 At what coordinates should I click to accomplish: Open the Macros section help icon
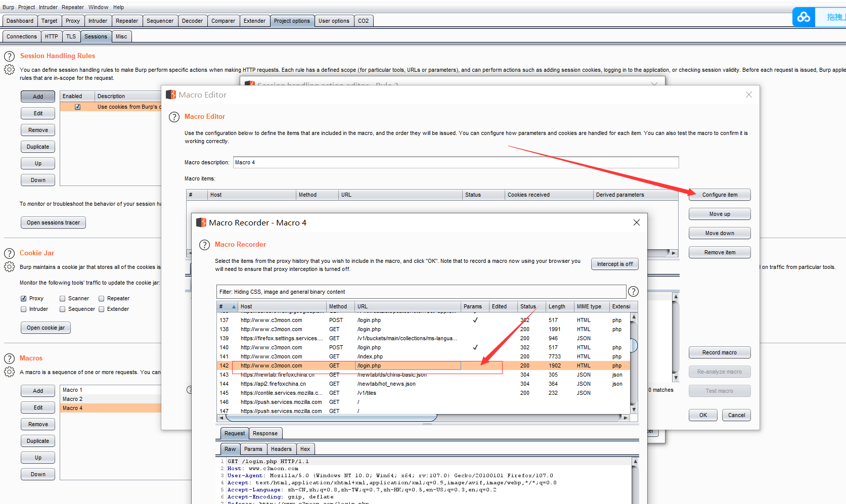(9, 358)
